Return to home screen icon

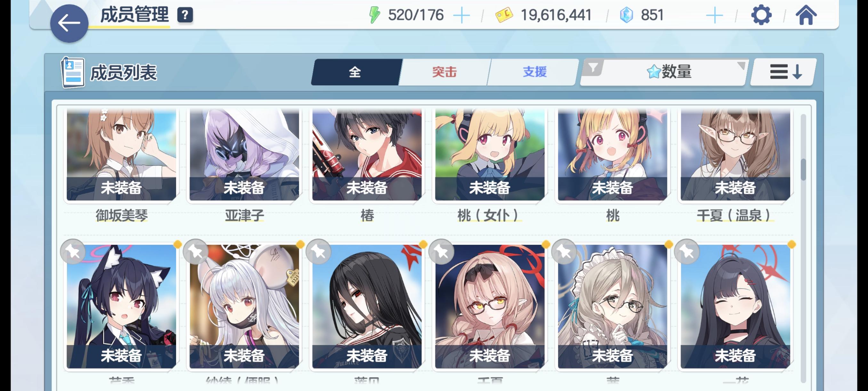tap(806, 15)
